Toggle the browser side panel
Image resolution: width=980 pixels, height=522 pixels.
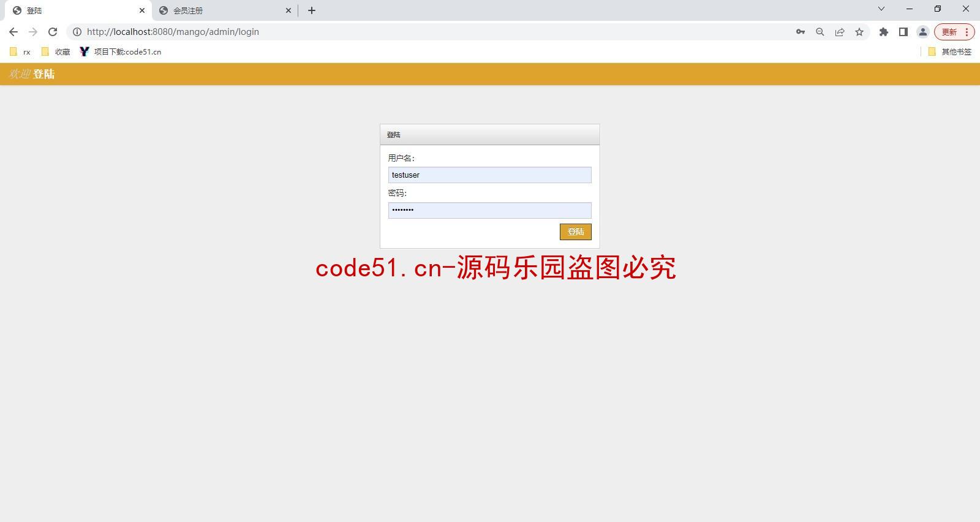tap(903, 32)
